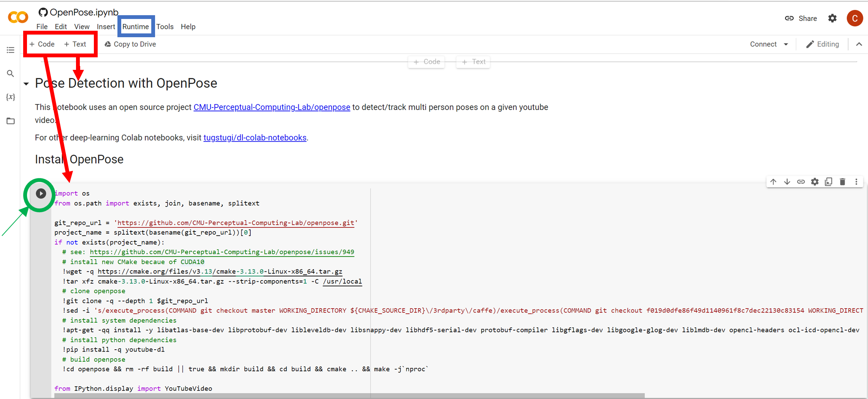Click Copy to Drive
Image resolution: width=868 pixels, height=399 pixels.
(130, 44)
